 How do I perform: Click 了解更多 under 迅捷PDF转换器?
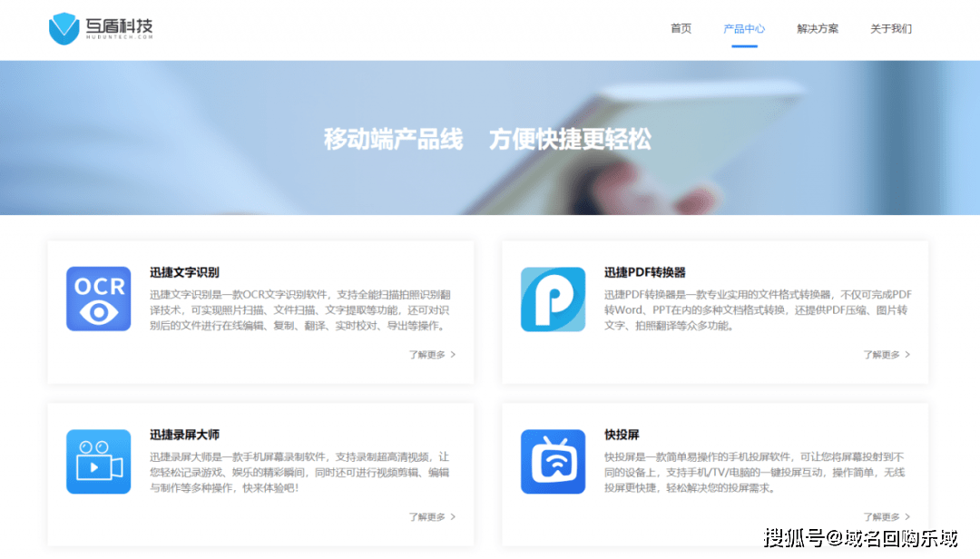click(887, 355)
